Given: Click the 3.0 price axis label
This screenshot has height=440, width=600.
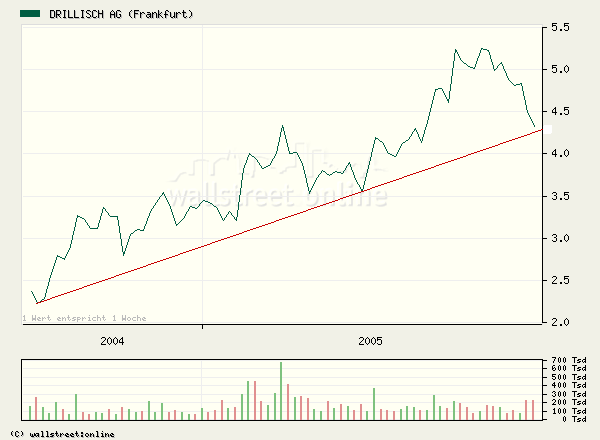Looking at the screenshot, I should [557, 239].
